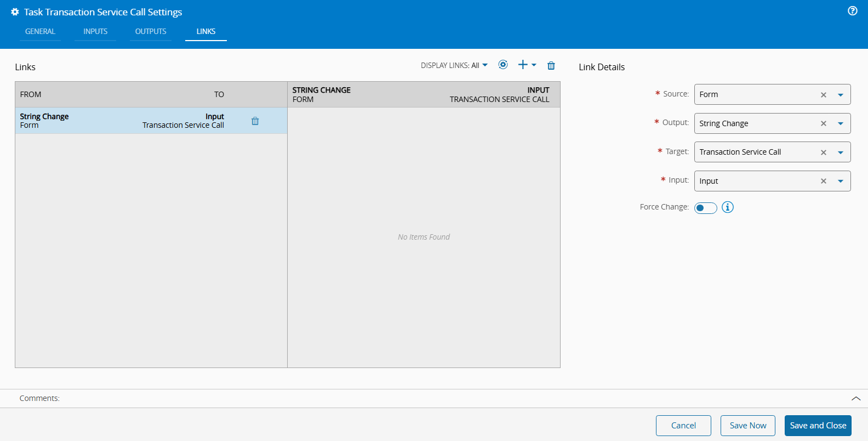Toggle the Force Change switch

pyautogui.click(x=705, y=208)
